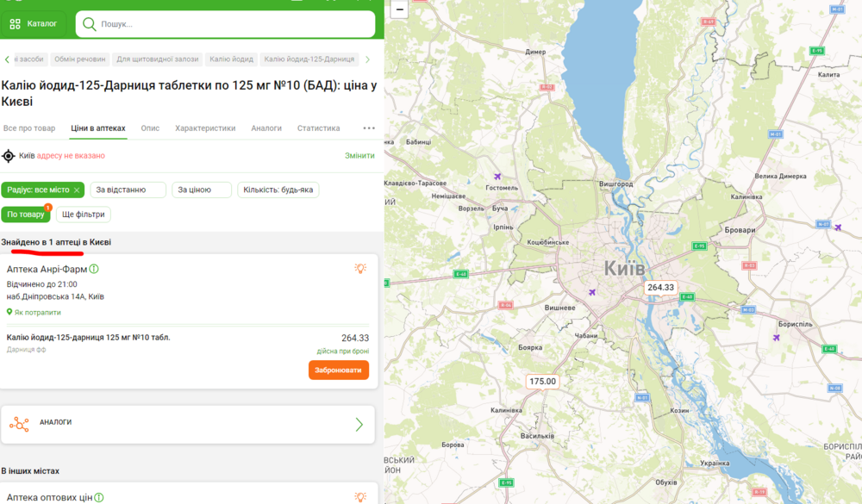Switch to the Характеристики tab
862x504 pixels.
205,128
